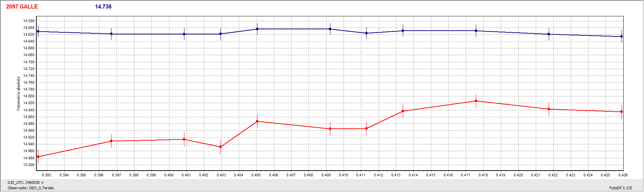This screenshot has width=644, height=192.
Task: Click the "Observador: DEO_G.Tartalo" label
Action: click(x=31, y=188)
